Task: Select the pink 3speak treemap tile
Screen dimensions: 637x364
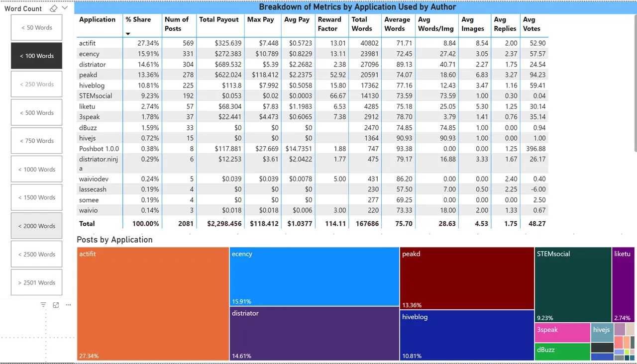Action: pyautogui.click(x=562, y=333)
